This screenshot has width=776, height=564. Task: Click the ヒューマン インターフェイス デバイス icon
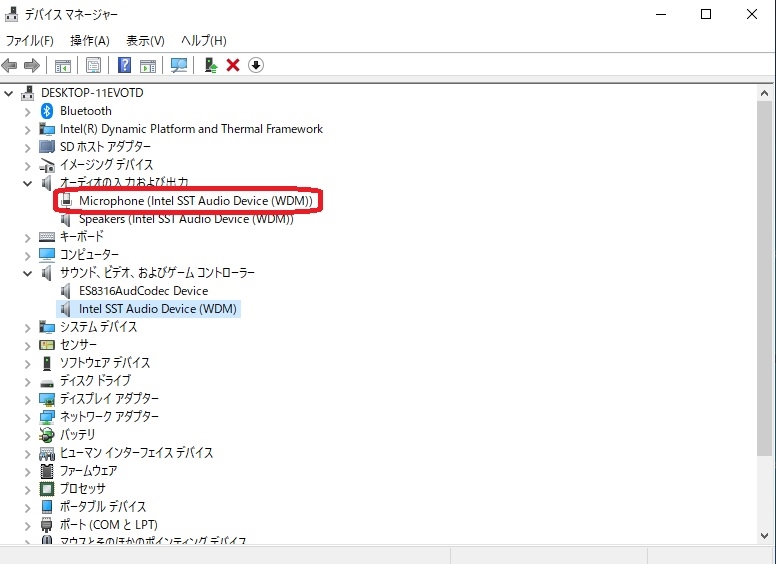tap(47, 453)
